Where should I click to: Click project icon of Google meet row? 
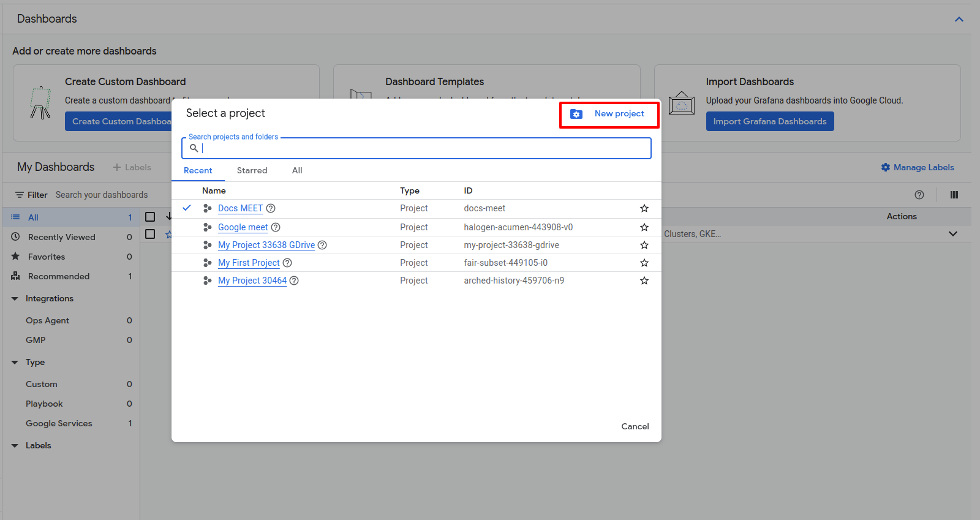click(x=208, y=227)
